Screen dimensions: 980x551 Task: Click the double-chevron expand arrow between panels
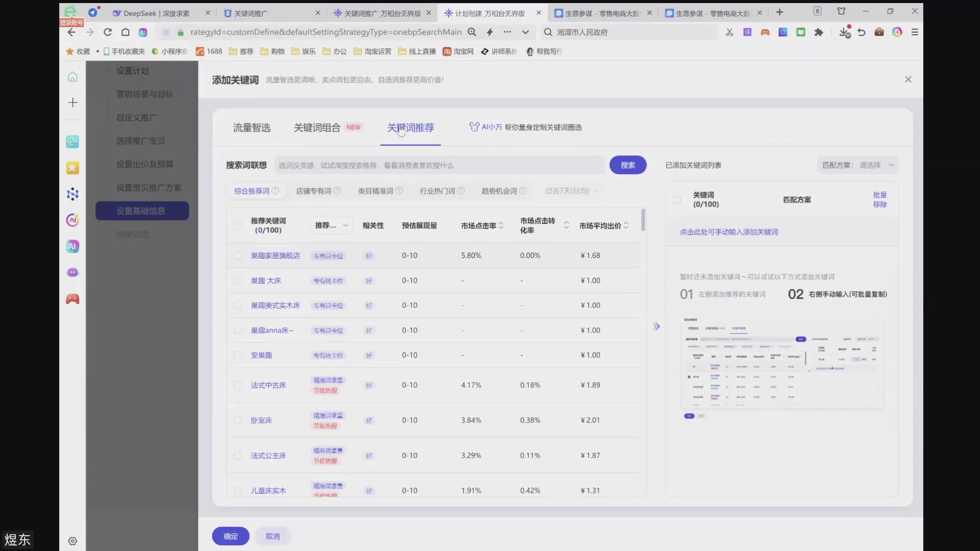(656, 327)
